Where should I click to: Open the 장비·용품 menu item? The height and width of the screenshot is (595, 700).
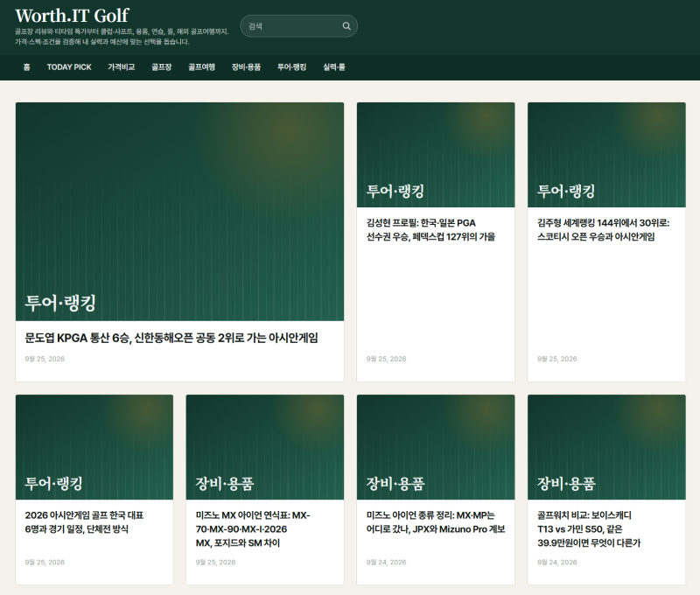[x=246, y=67]
